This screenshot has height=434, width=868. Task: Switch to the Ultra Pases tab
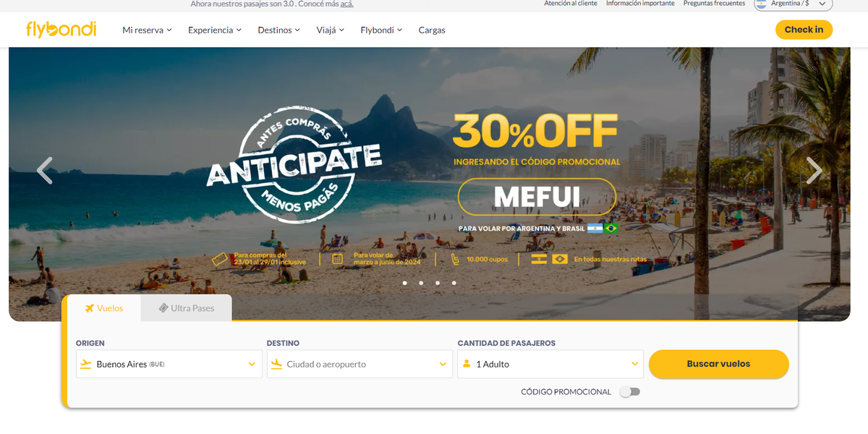point(187,308)
